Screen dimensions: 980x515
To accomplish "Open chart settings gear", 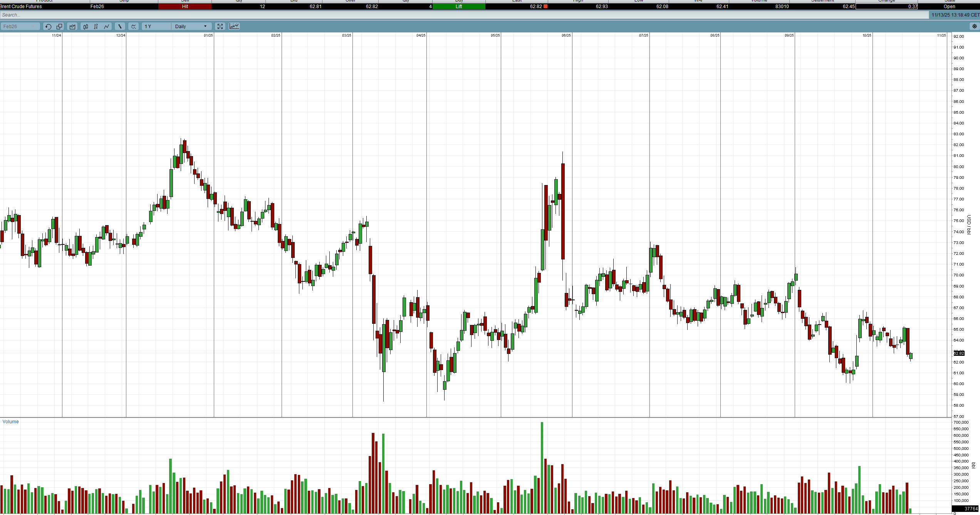I will tap(974, 27).
